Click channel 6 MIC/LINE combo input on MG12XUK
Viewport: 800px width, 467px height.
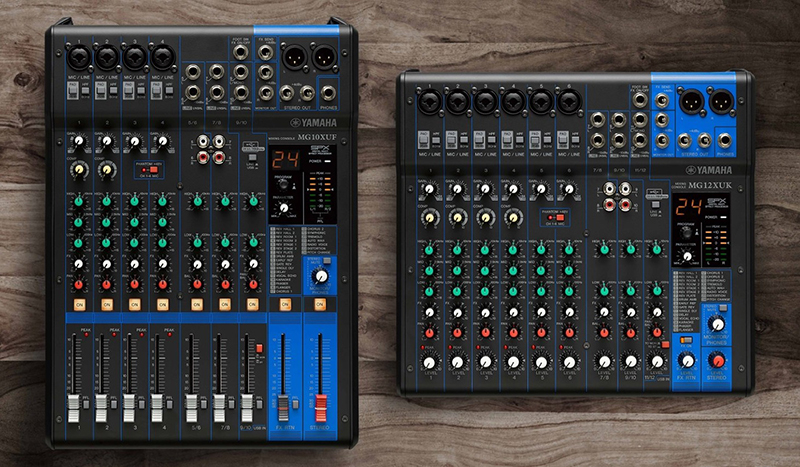569,102
